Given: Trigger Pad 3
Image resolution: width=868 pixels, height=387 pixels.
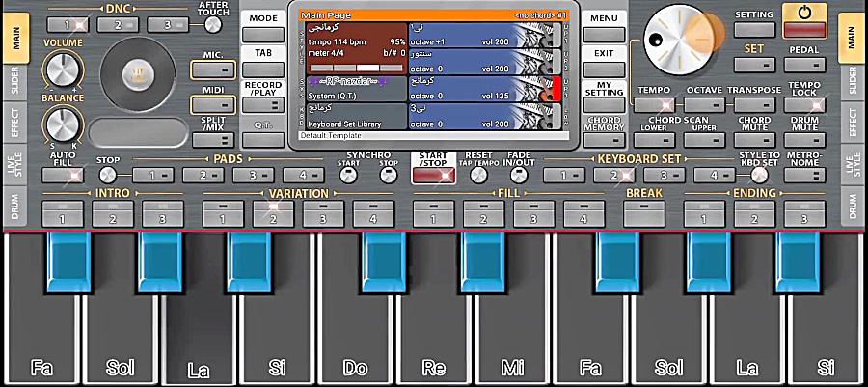Looking at the screenshot, I should (x=253, y=176).
